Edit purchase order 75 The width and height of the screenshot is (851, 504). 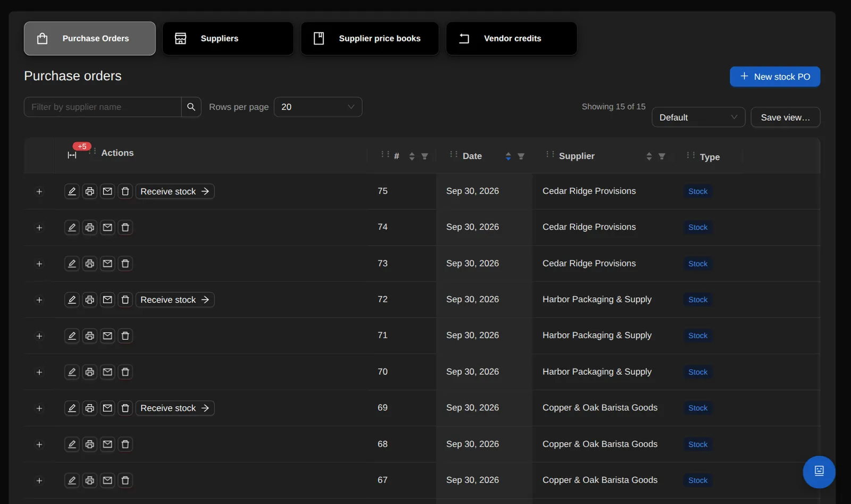coord(72,191)
